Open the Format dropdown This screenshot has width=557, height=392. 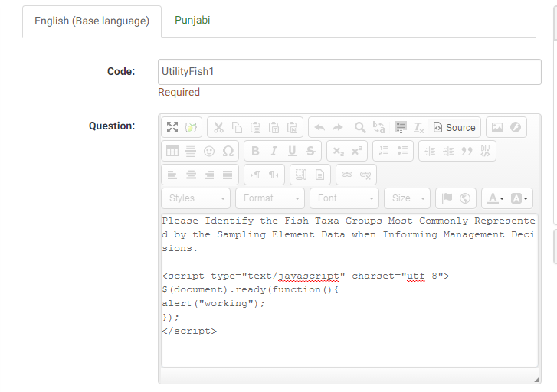270,198
